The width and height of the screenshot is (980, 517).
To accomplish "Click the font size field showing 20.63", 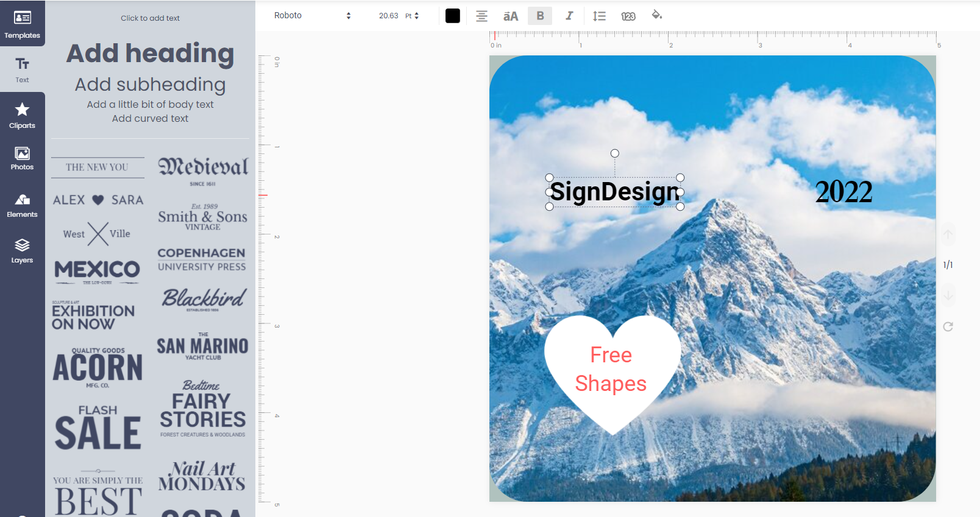I will [388, 16].
